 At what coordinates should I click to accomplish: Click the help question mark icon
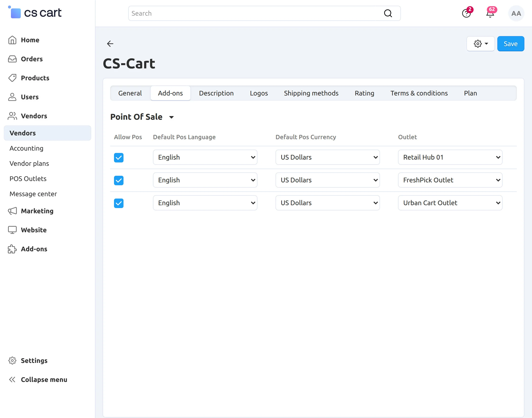pos(466,14)
